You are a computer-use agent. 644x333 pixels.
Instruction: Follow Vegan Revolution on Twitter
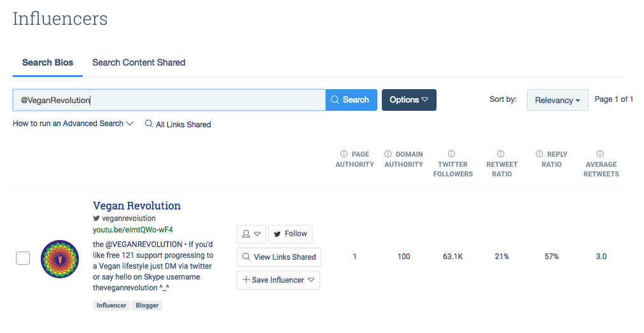click(x=290, y=234)
